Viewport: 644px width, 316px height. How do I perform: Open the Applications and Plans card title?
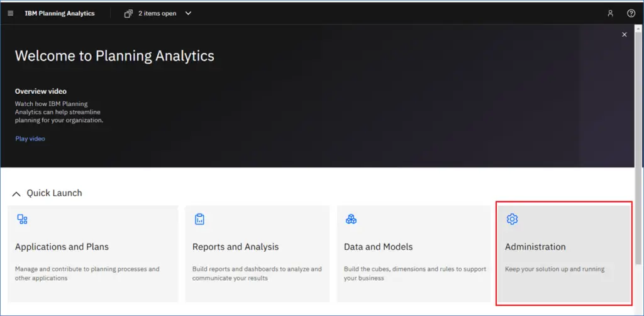pyautogui.click(x=62, y=247)
